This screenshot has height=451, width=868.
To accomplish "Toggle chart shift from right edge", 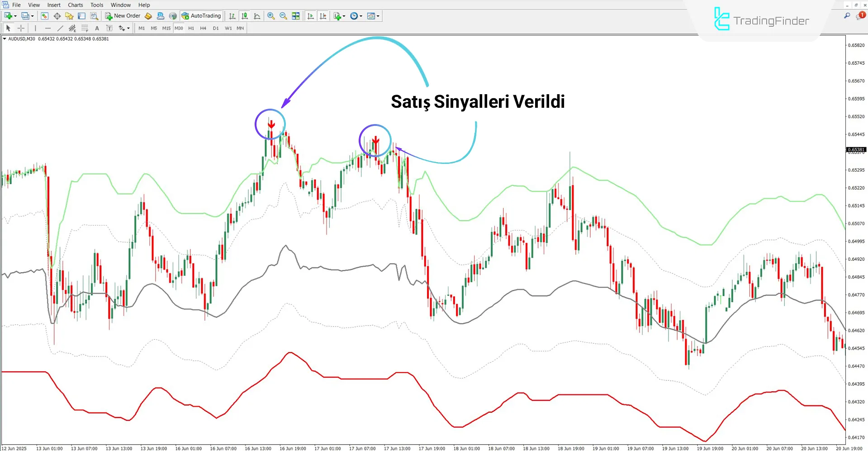I will [323, 16].
